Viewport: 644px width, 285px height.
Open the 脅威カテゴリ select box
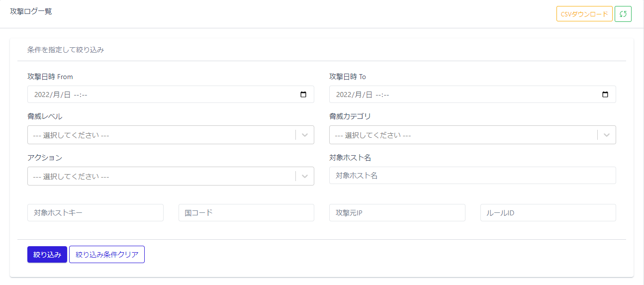coord(462,135)
